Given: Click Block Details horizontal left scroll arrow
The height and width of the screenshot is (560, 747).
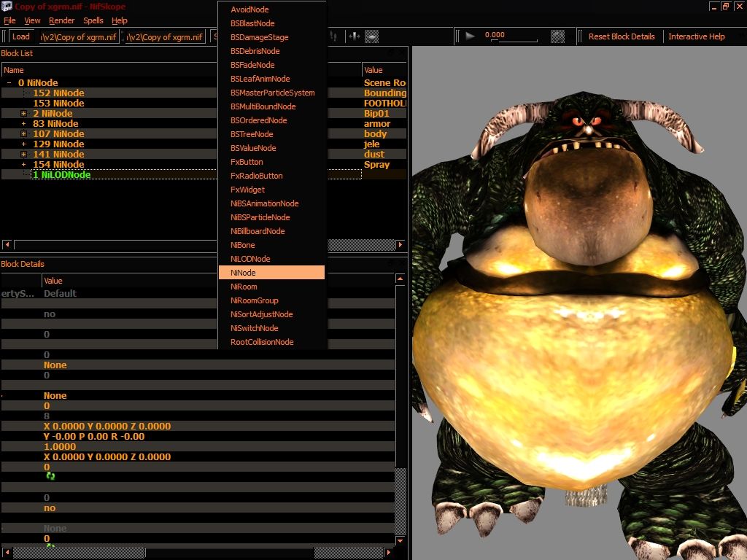Looking at the screenshot, I should (7, 553).
